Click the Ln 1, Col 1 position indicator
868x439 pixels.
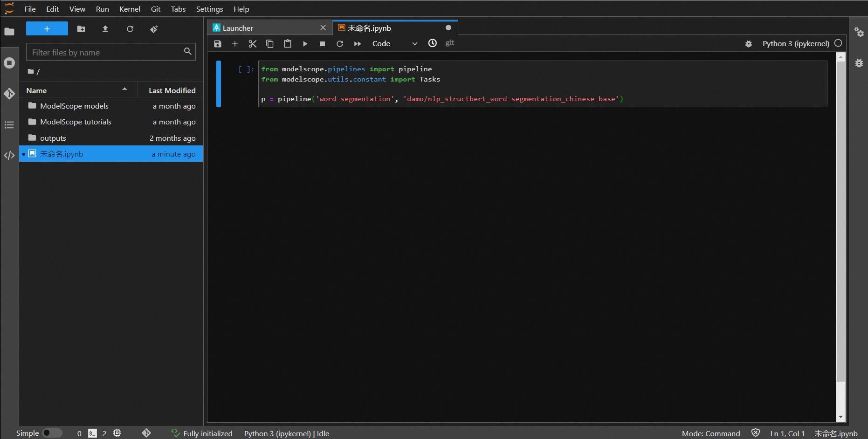pyautogui.click(x=787, y=433)
